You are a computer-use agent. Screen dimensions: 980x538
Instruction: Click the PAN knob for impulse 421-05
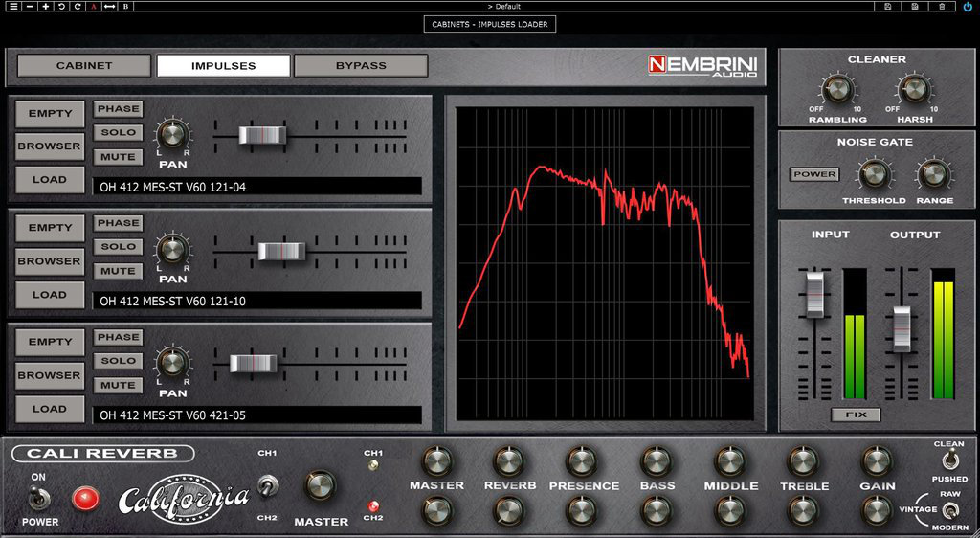[x=172, y=363]
